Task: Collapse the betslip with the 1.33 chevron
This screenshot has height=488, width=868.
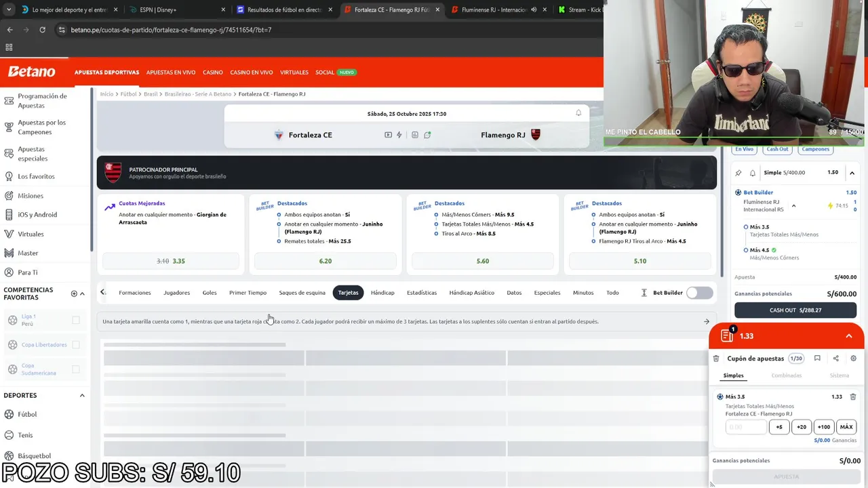Action: [x=848, y=336]
